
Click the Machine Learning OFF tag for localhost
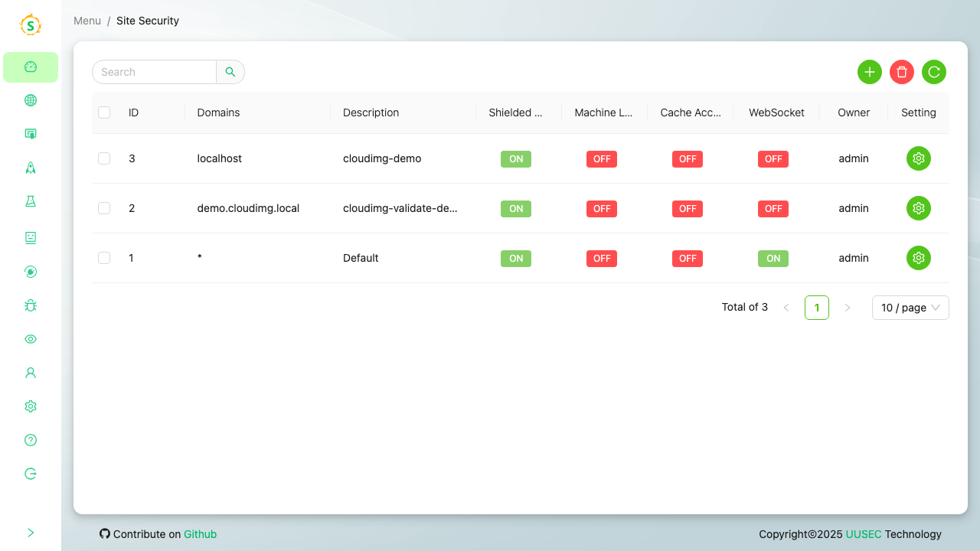602,158
